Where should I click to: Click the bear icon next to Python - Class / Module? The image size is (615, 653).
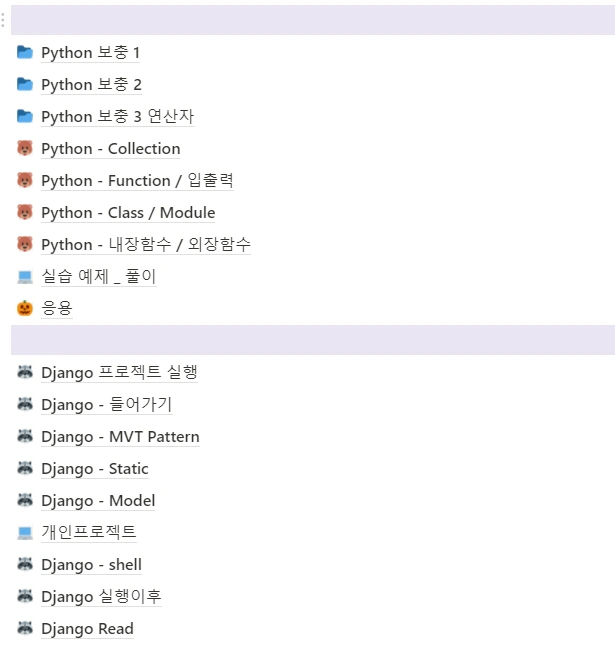pos(25,212)
